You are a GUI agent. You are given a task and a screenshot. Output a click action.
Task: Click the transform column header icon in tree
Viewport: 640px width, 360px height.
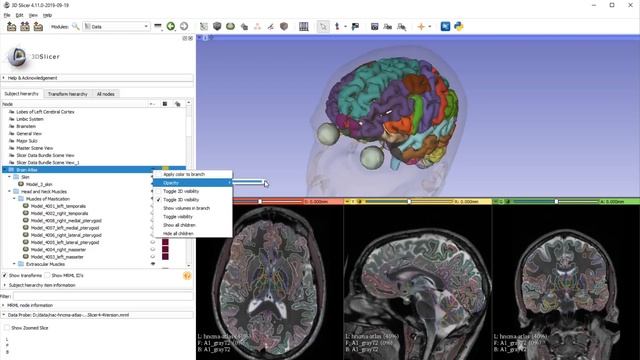[177, 104]
